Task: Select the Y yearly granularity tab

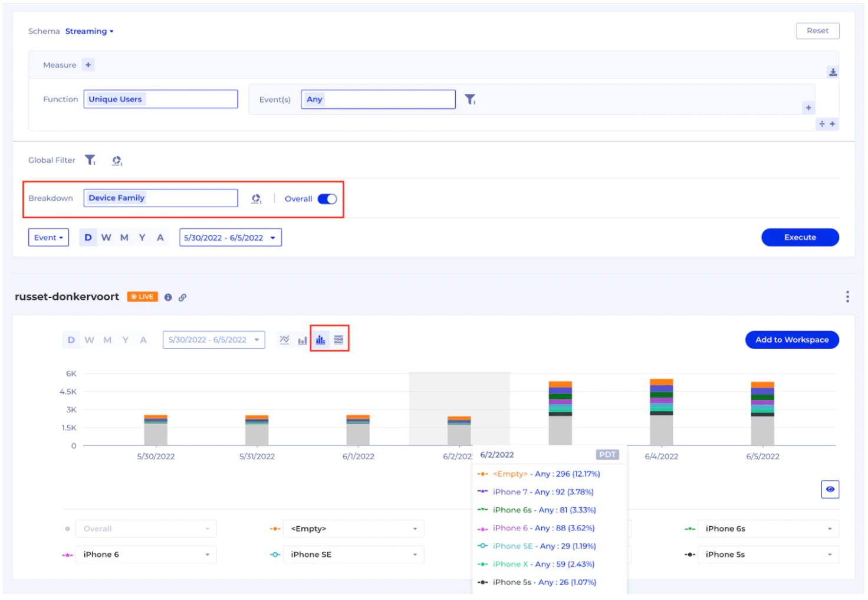Action: click(142, 237)
